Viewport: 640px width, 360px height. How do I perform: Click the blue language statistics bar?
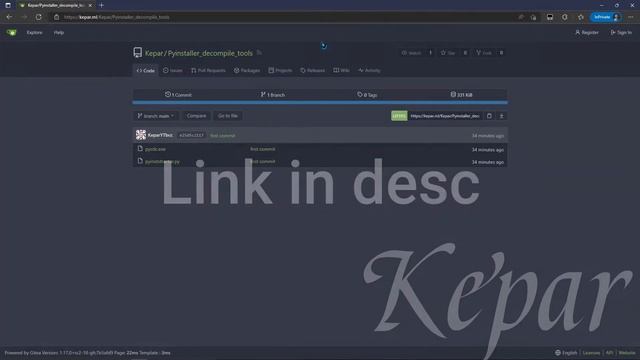[320, 102]
